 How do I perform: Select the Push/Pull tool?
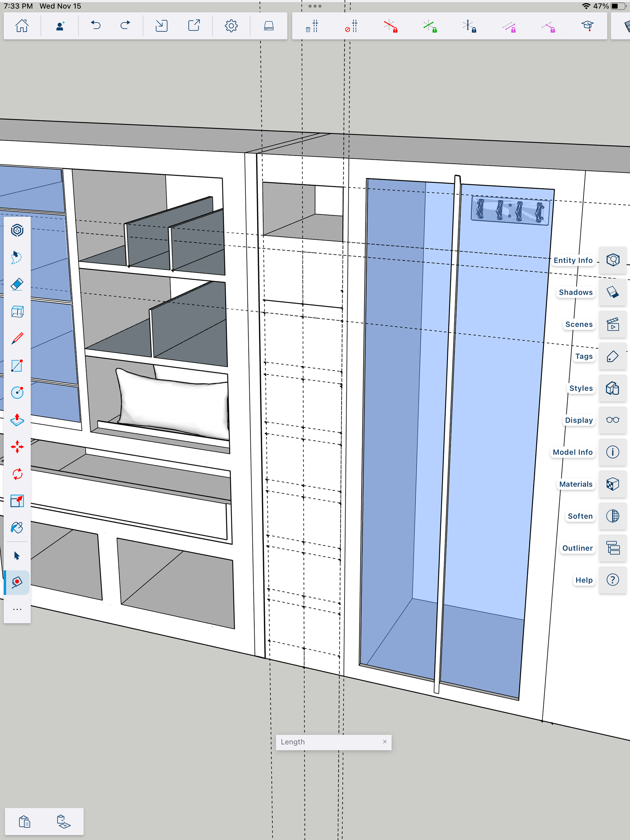click(x=17, y=420)
